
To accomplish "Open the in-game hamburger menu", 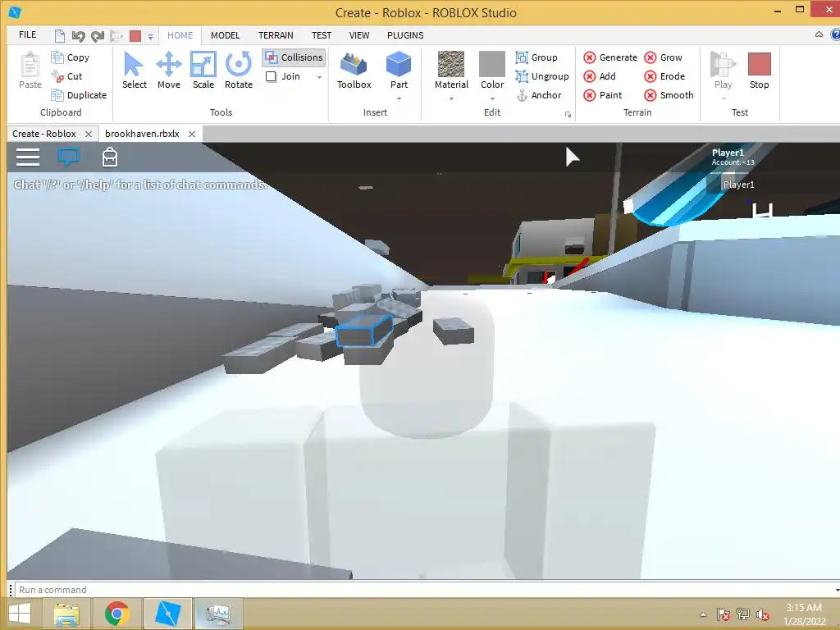I will click(x=28, y=157).
